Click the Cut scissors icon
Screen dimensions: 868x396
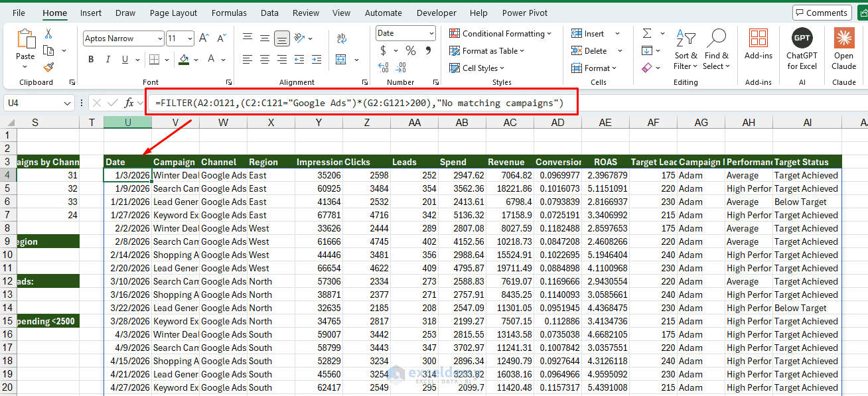(x=48, y=34)
